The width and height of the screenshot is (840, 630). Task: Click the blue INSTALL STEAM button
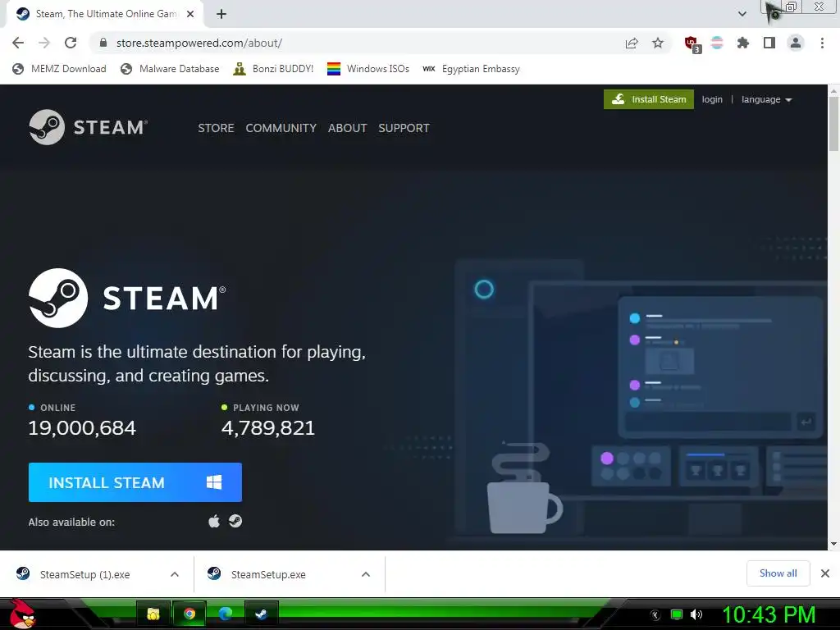135,482
